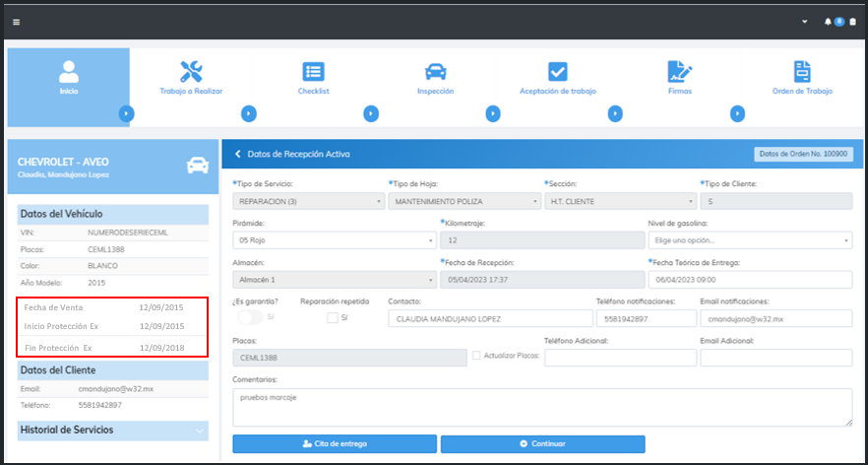
Task: Click the Placas field in the form
Action: [350, 358]
